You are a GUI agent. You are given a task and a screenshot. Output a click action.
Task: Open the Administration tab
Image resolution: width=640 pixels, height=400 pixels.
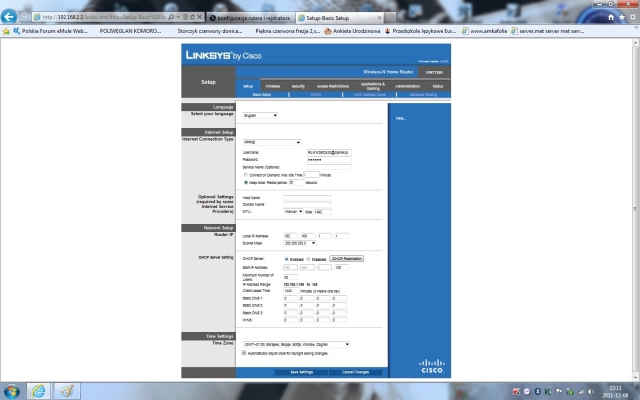407,86
